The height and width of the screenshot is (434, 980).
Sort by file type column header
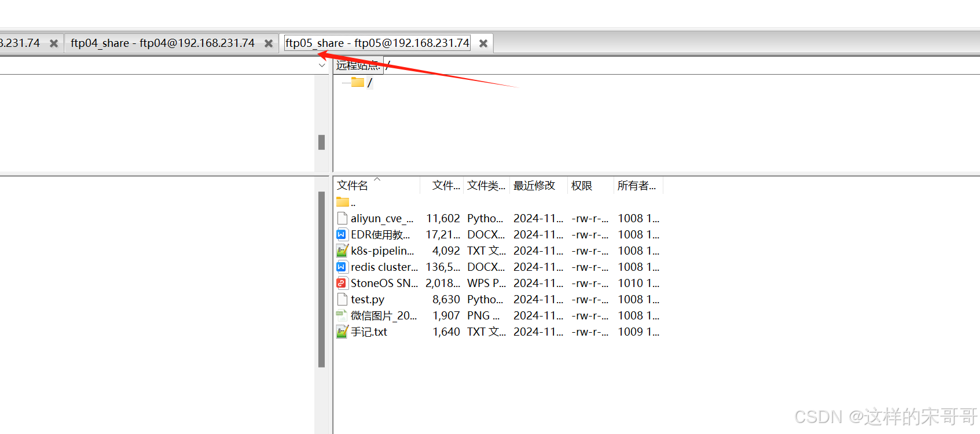pyautogui.click(x=486, y=186)
